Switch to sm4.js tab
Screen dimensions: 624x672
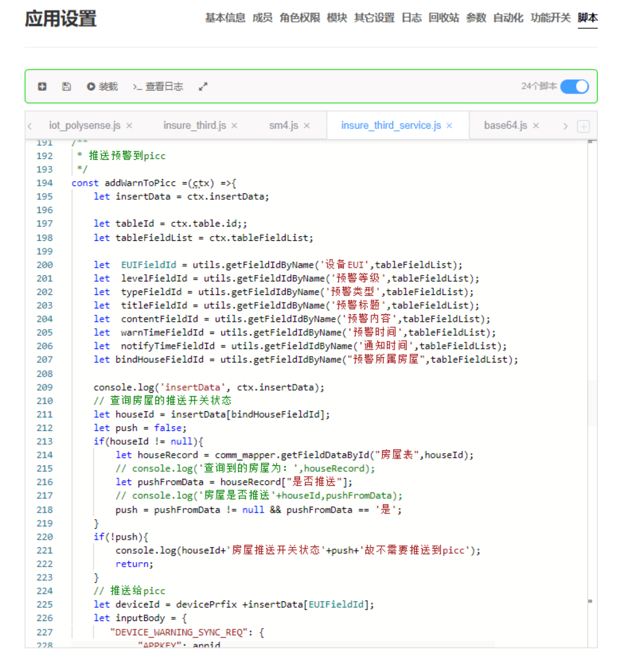(283, 126)
